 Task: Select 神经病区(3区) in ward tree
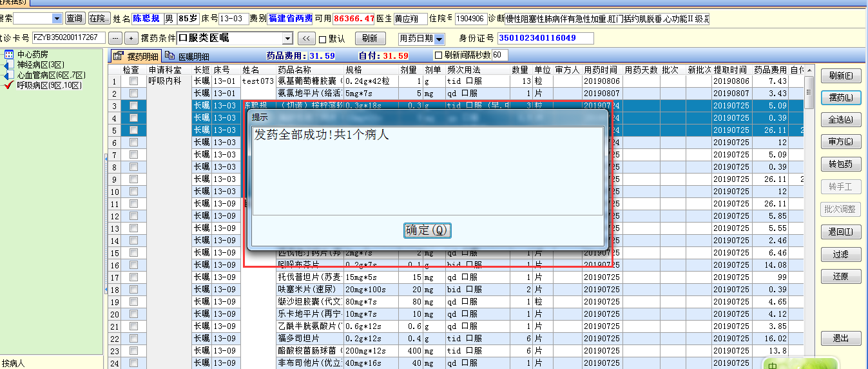click(x=41, y=65)
